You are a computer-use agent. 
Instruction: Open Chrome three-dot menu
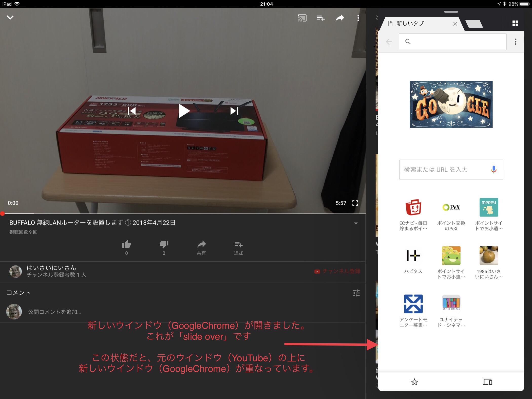[515, 42]
